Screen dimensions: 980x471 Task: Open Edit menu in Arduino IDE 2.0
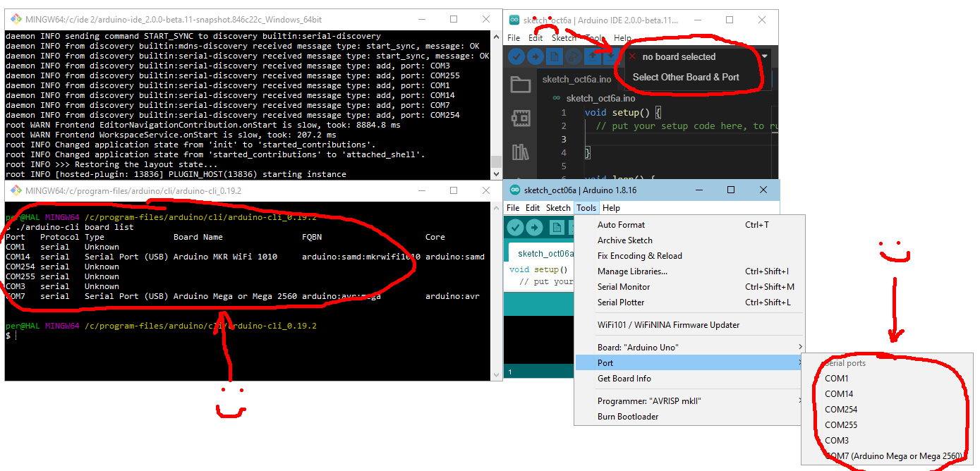coord(536,38)
